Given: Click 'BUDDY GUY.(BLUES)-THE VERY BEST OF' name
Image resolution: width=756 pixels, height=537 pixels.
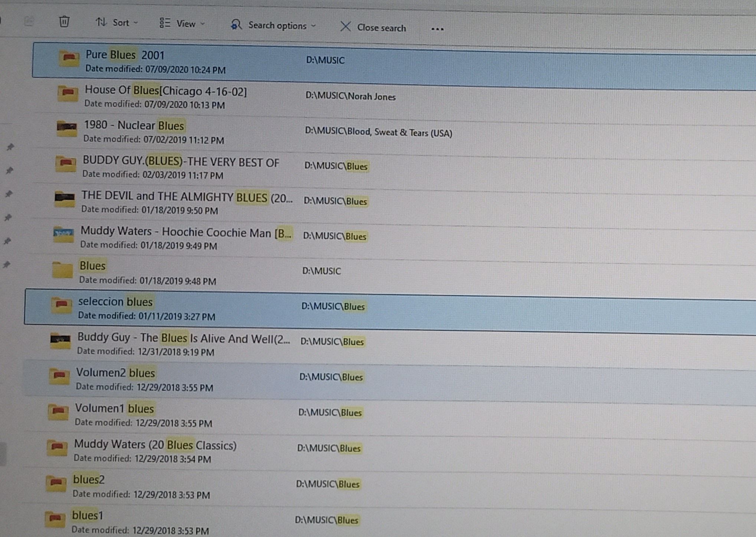Looking at the screenshot, I should tap(181, 162).
